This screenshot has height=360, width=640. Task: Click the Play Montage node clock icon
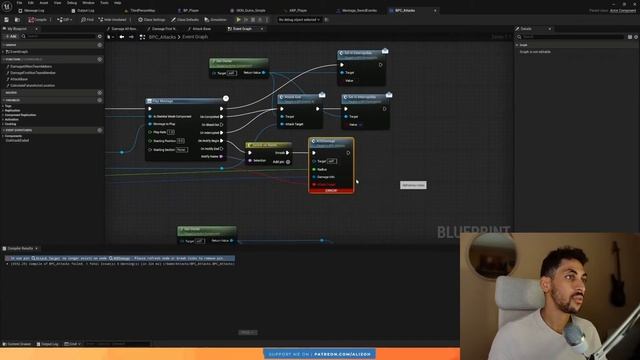point(226,98)
